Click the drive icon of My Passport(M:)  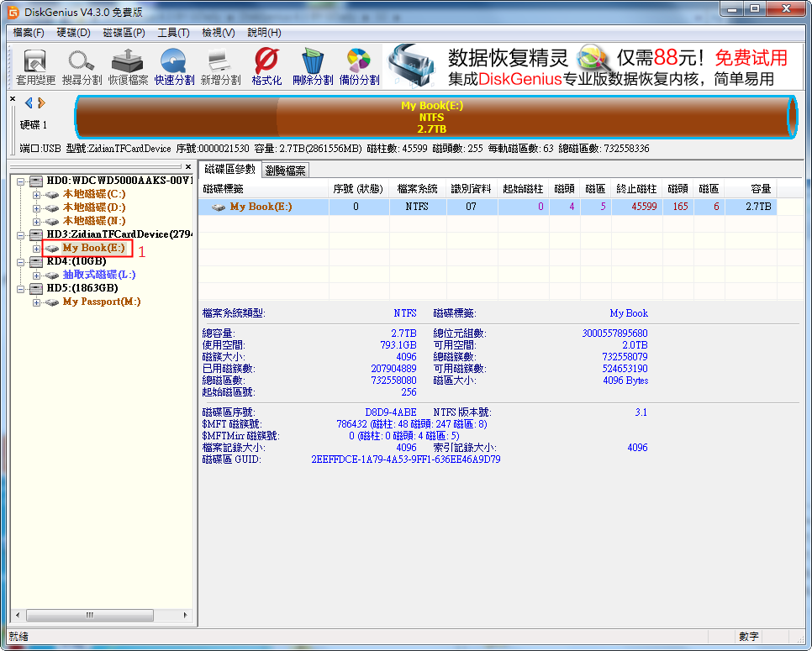52,302
